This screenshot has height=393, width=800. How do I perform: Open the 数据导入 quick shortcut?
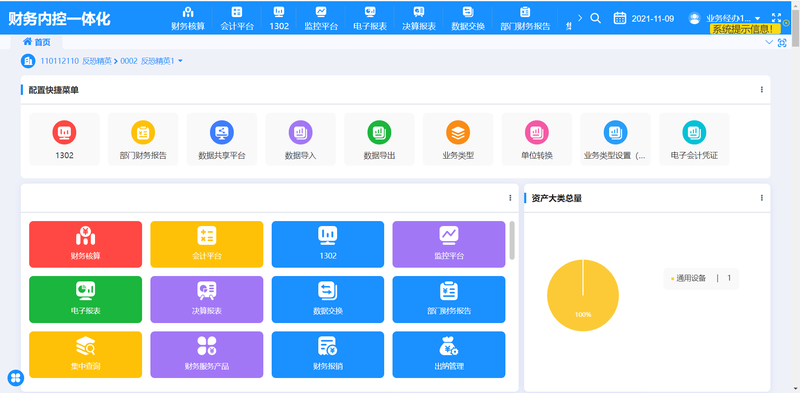pyautogui.click(x=301, y=139)
